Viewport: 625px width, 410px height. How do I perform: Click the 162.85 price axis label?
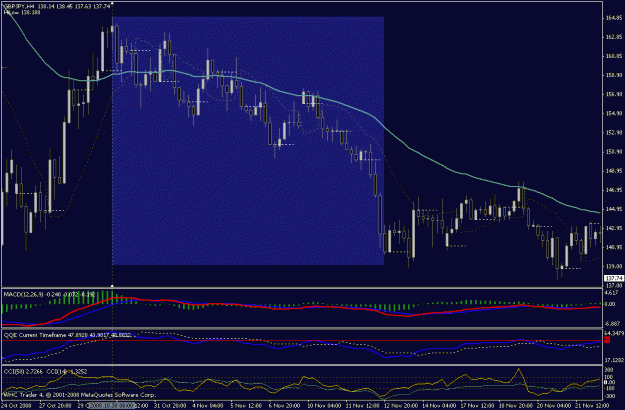click(613, 37)
